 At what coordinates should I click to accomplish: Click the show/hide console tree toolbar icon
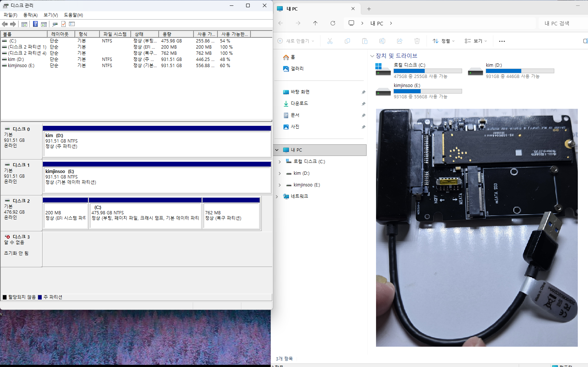pos(24,24)
